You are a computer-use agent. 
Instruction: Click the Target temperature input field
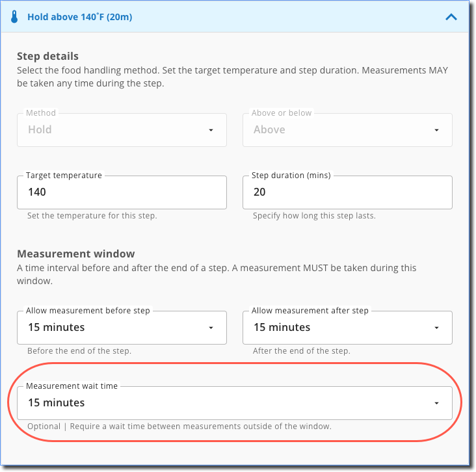[x=122, y=192]
